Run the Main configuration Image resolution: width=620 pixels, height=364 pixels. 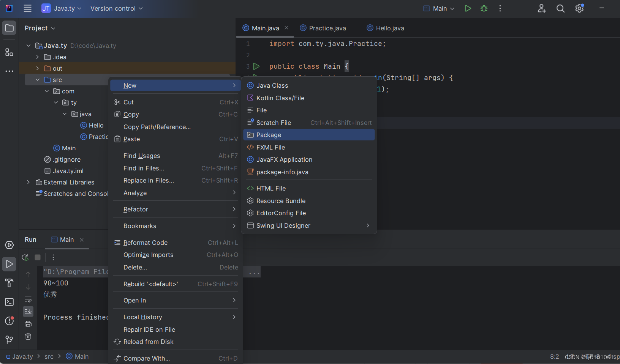468,8
